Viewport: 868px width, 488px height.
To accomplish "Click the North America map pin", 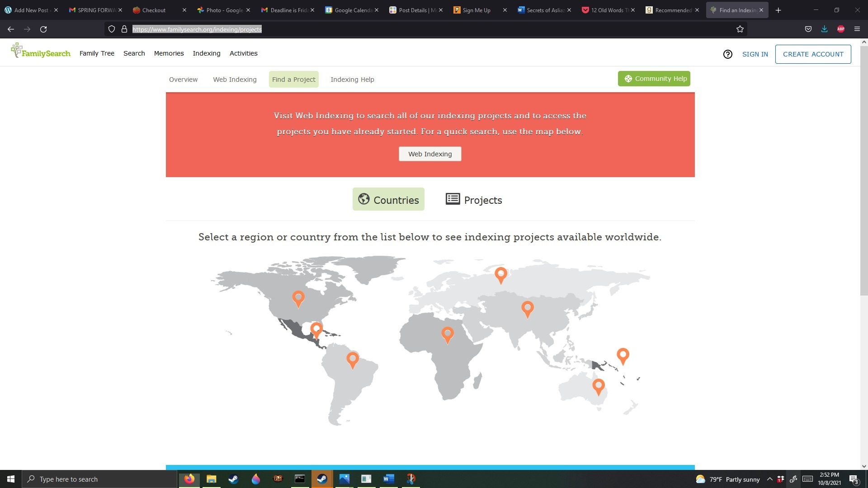I will 298,299.
